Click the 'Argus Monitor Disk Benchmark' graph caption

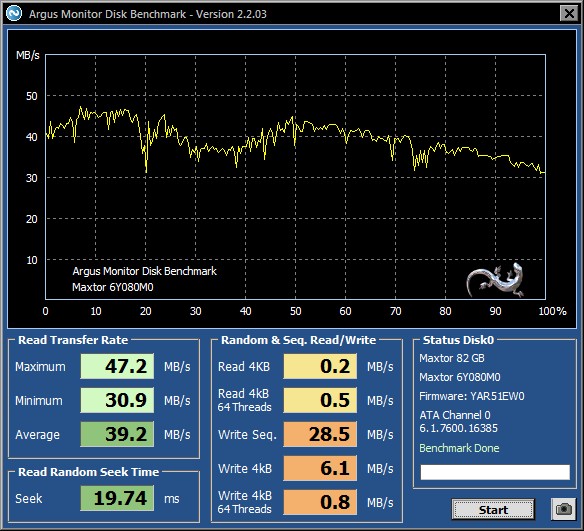(x=144, y=271)
